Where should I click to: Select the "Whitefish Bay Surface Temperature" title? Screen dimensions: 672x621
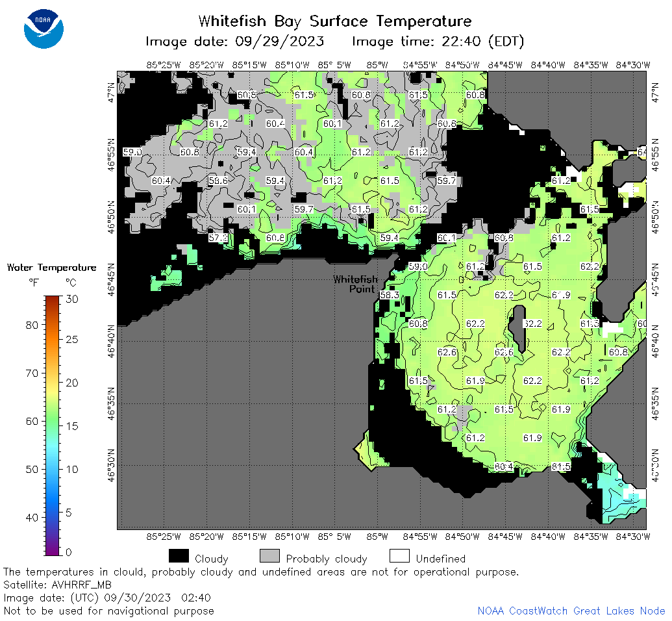click(x=335, y=21)
